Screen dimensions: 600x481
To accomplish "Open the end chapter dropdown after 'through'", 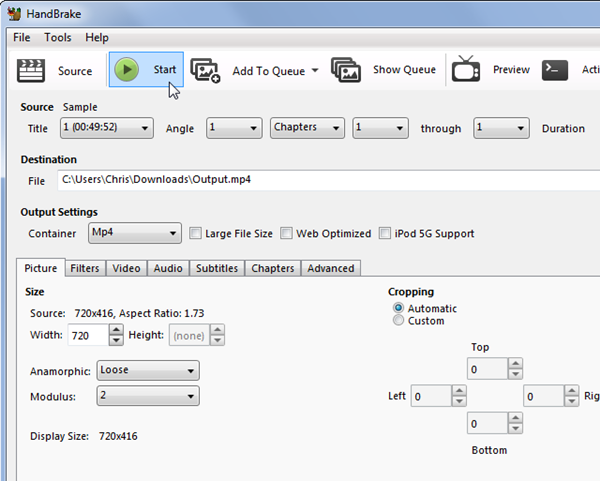I will tap(501, 128).
